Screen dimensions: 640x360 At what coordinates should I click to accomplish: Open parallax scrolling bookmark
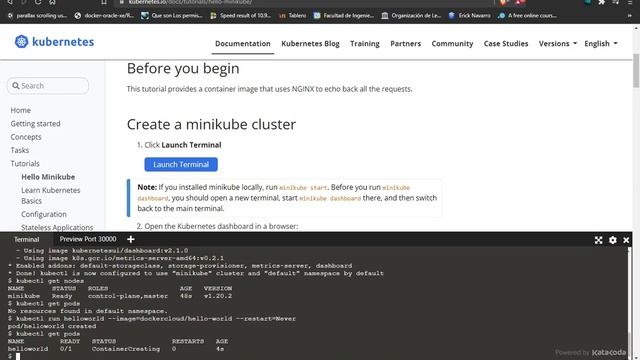point(37,16)
